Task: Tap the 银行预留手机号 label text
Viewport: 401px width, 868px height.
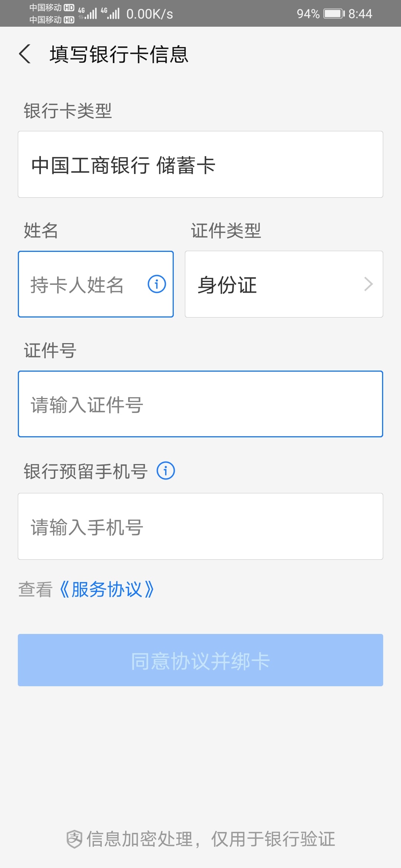Action: tap(86, 471)
